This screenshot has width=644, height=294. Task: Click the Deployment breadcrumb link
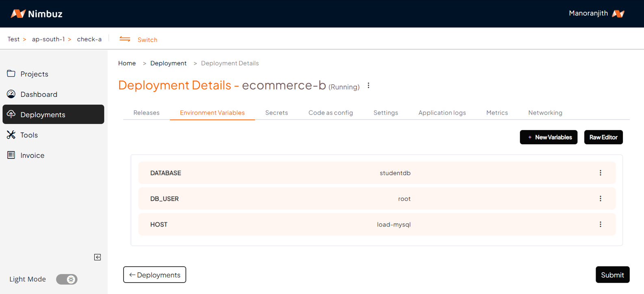(168, 63)
